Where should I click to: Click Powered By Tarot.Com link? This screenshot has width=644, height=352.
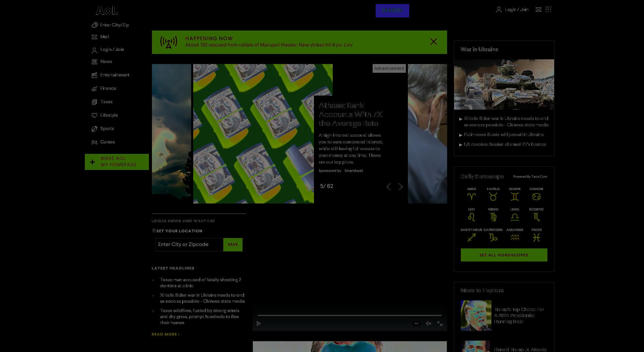tap(530, 177)
